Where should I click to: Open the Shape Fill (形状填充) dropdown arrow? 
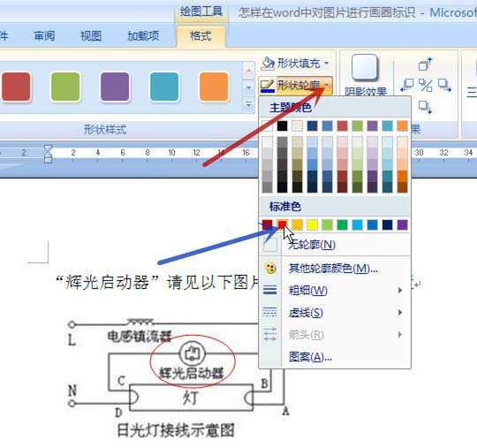click(327, 64)
